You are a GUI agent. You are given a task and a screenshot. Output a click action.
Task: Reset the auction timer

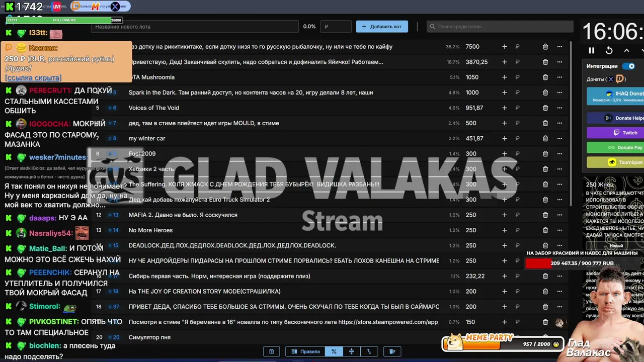pyautogui.click(x=609, y=50)
